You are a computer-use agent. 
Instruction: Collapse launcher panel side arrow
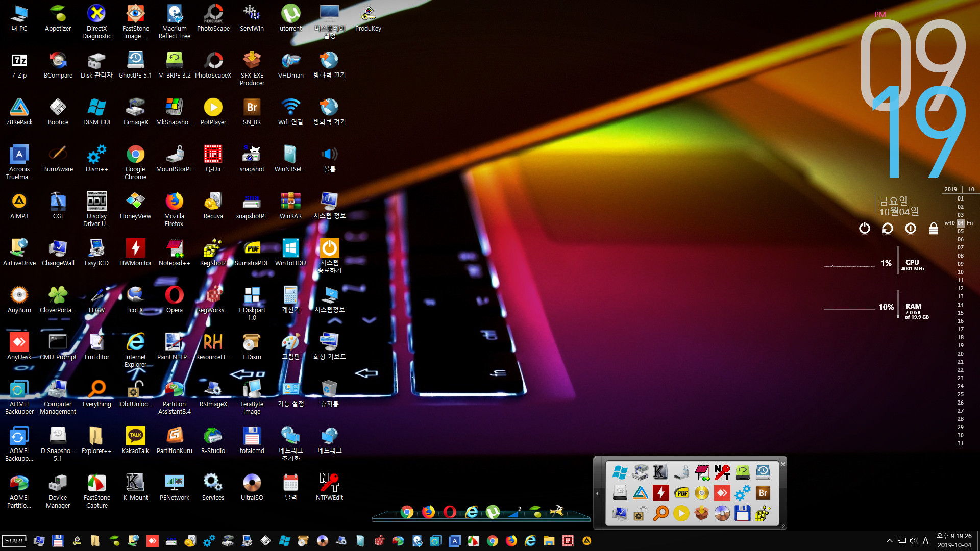[x=598, y=493]
